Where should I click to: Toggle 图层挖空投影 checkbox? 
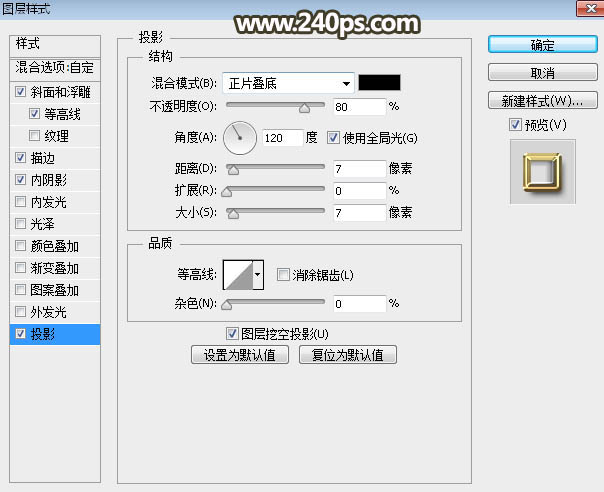(x=232, y=334)
